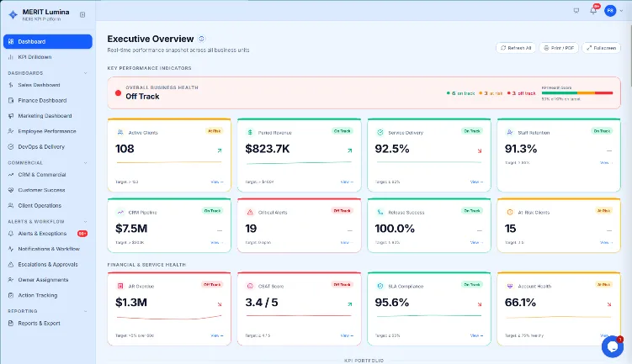The image size is (632, 364).
Task: Enter Fullscreen mode button
Action: coord(601,48)
